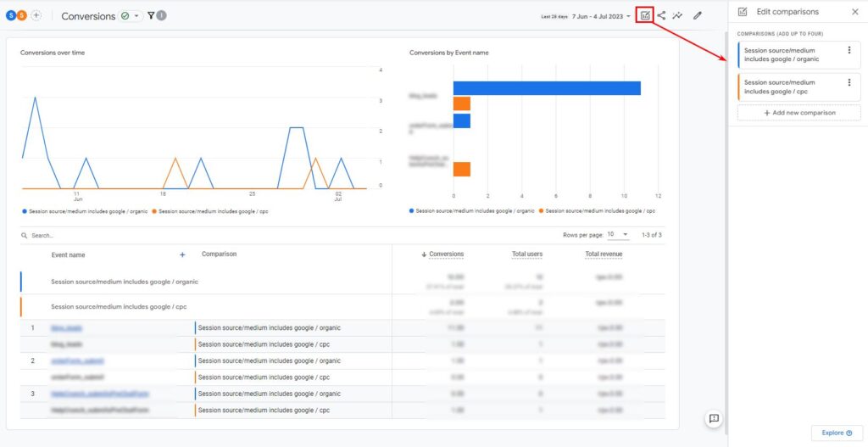Screen dimensions: 868x447
Task: Click the summary row 'google / organic' label
Action: 125,282
